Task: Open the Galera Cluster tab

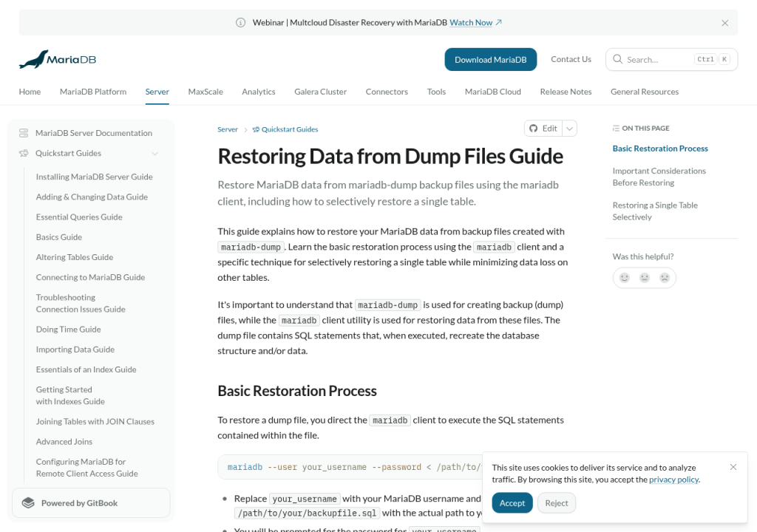Action: point(321,92)
